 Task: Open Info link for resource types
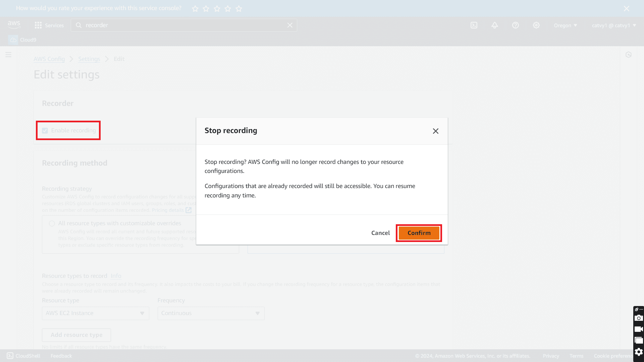(116, 276)
